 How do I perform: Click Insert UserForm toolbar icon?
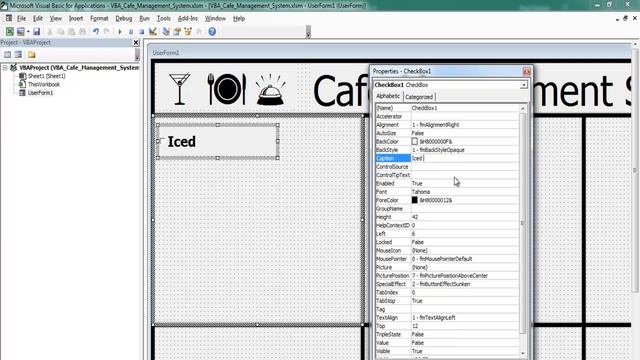pos(20,31)
